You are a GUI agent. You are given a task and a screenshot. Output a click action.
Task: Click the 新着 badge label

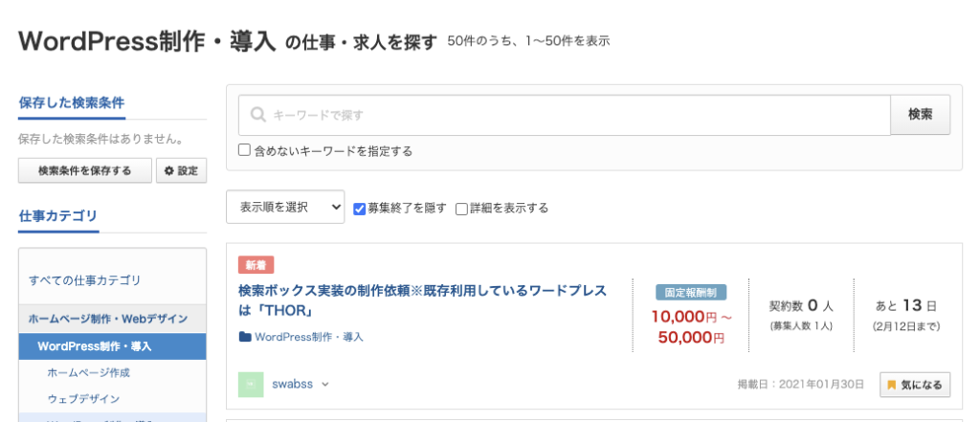click(256, 265)
